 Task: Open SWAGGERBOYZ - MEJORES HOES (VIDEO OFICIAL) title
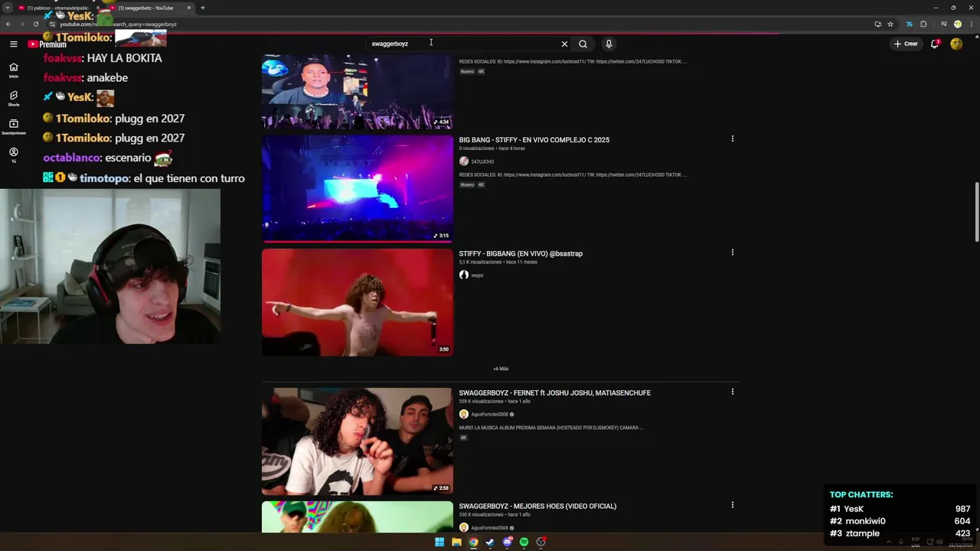(x=537, y=506)
